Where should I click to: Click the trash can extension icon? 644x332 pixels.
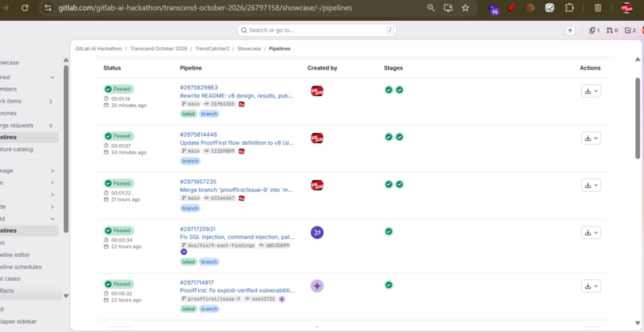click(598, 8)
